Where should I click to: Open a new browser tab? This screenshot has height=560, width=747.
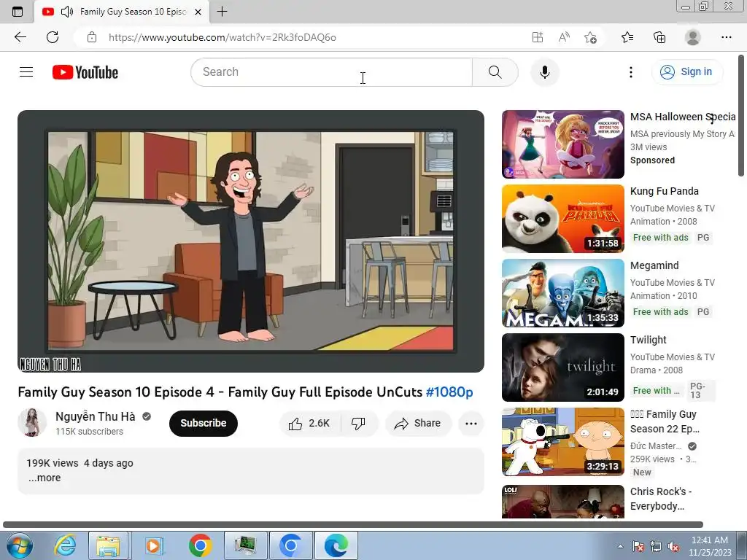pos(222,12)
